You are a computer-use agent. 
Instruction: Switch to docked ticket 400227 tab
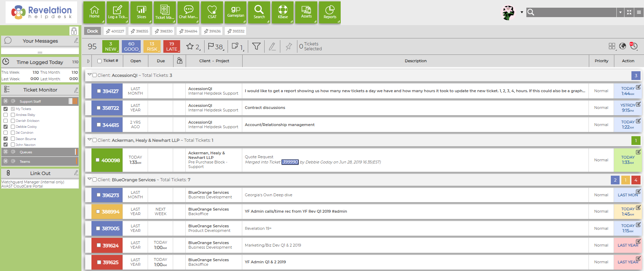115,31
